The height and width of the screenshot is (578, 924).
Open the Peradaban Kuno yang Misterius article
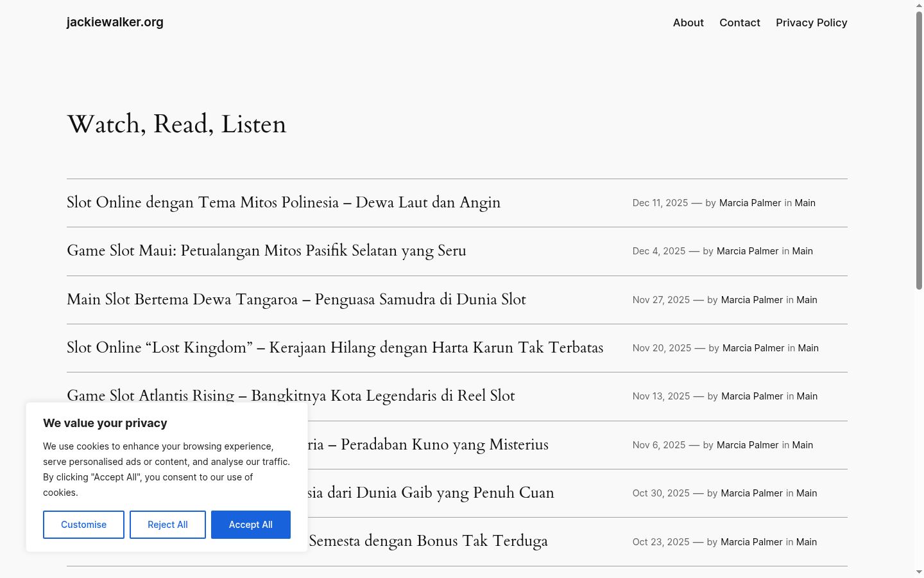pos(429,445)
